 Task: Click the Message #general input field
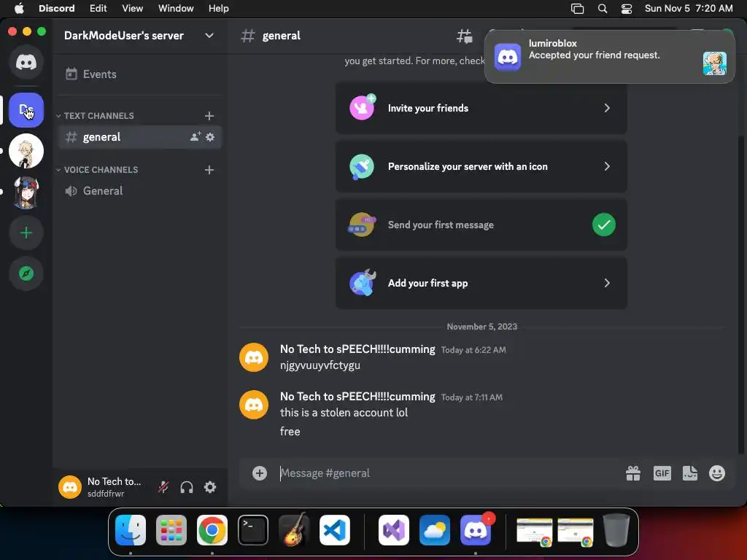448,473
